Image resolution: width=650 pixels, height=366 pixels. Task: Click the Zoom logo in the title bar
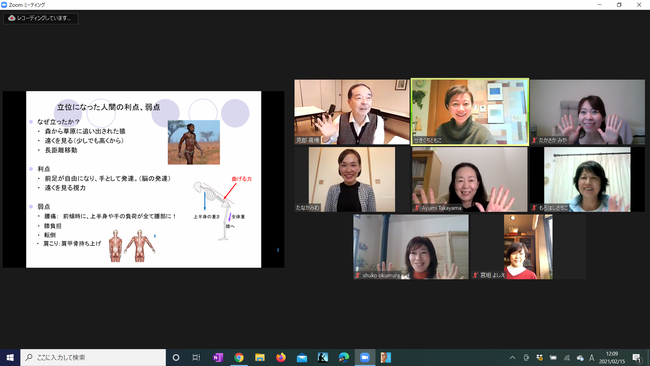point(4,5)
